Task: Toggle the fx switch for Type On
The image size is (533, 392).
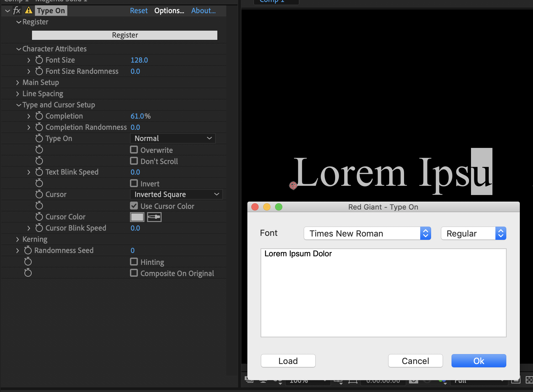Action: click(17, 11)
